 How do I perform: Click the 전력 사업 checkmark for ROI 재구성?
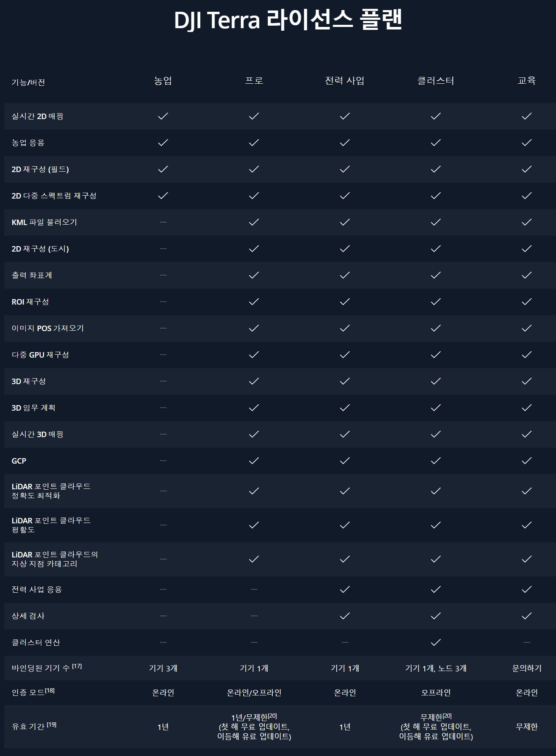pyautogui.click(x=345, y=302)
